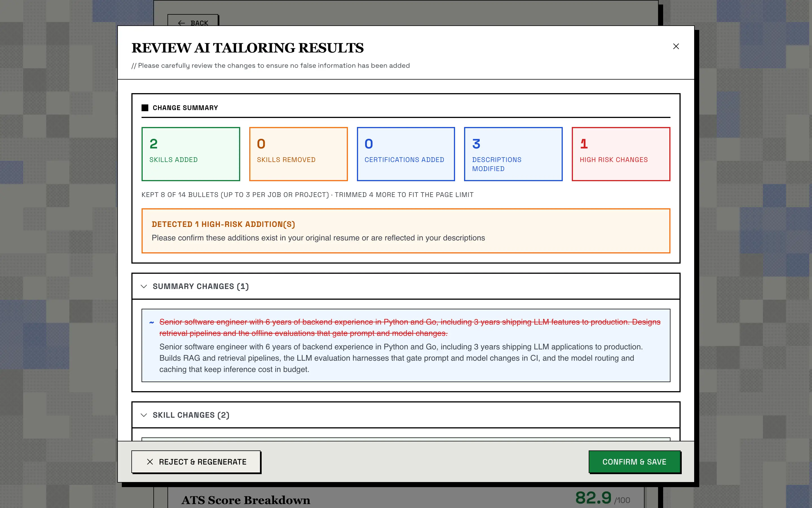The height and width of the screenshot is (508, 812).
Task: Click the struck-through original summary text
Action: (x=410, y=328)
